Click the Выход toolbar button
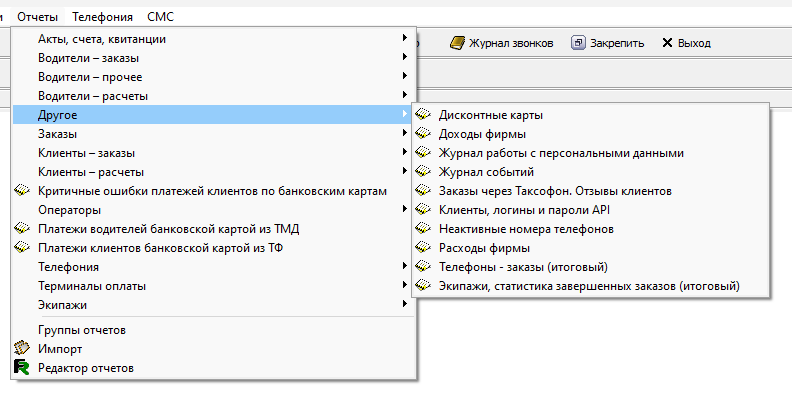Viewport: 792px width, 399px height. [686, 43]
